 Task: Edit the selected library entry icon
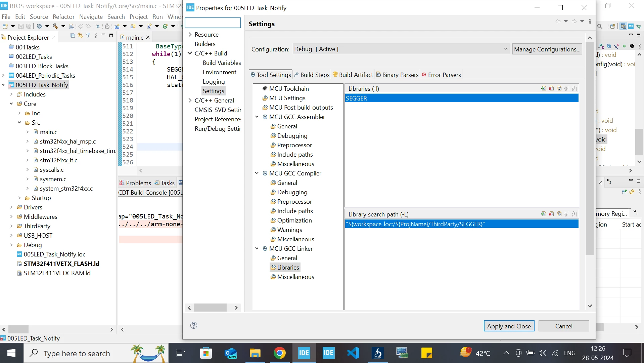[559, 88]
